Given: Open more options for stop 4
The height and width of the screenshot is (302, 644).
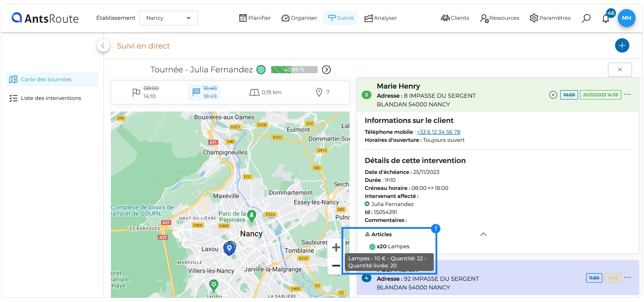Looking at the screenshot, I should pyautogui.click(x=627, y=277).
